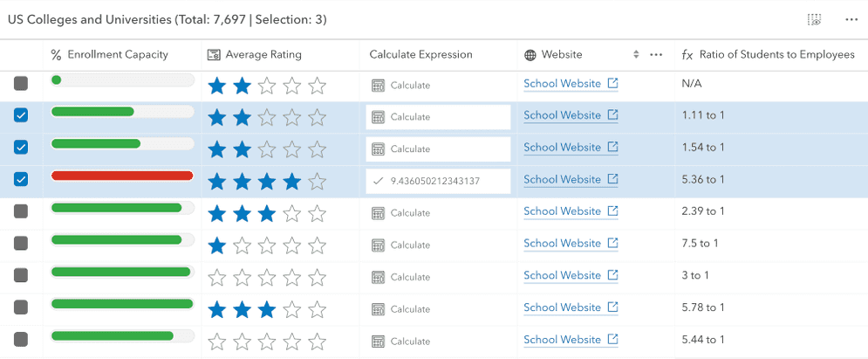Image resolution: width=868 pixels, height=359 pixels.
Task: Deselect the row with ratio 5.36 to 1
Action: [21, 179]
